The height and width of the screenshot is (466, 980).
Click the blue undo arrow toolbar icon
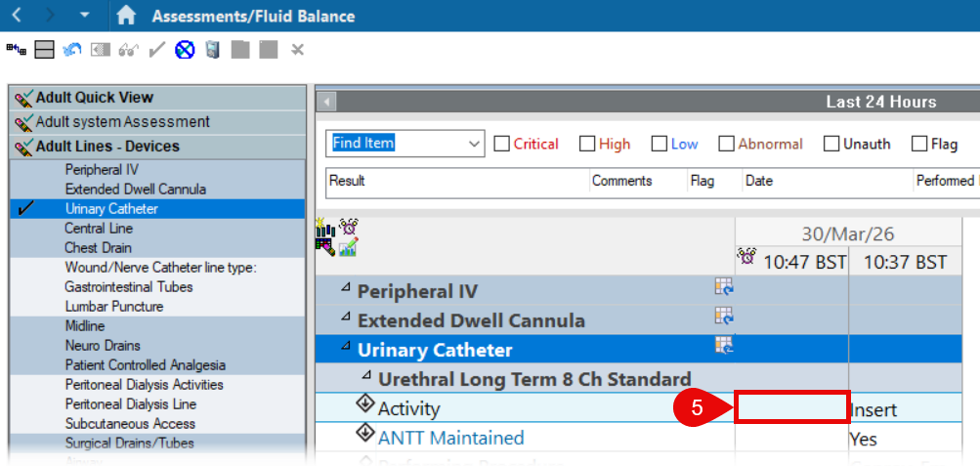point(72,49)
